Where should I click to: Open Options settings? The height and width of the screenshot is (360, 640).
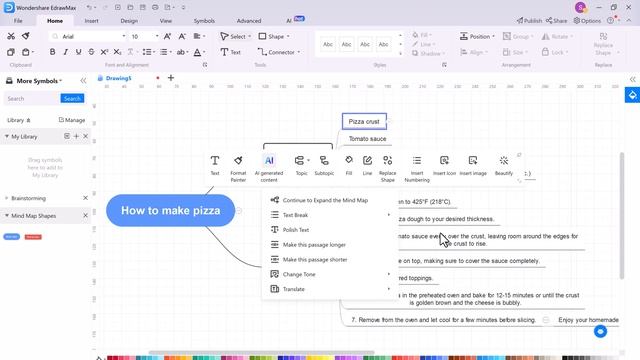pyautogui.click(x=587, y=20)
